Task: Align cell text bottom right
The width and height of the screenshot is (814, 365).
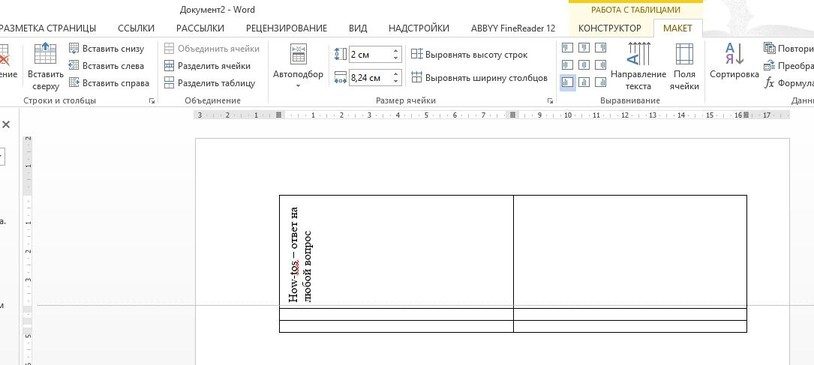Action: [601, 82]
